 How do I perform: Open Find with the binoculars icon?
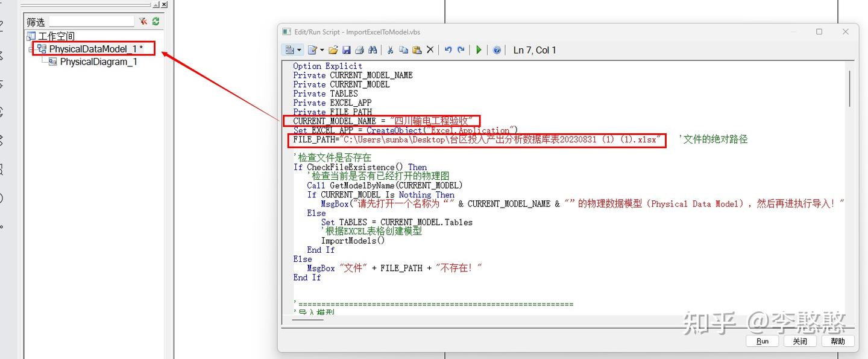coord(373,49)
